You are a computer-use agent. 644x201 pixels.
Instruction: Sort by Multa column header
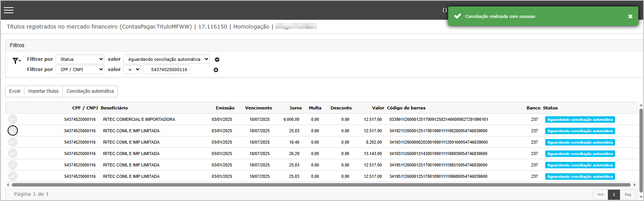point(315,108)
